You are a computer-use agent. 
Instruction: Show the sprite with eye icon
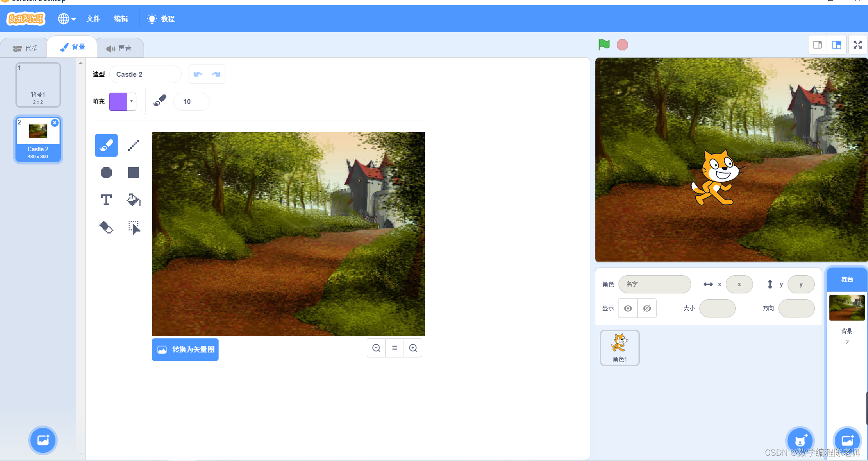click(x=628, y=308)
